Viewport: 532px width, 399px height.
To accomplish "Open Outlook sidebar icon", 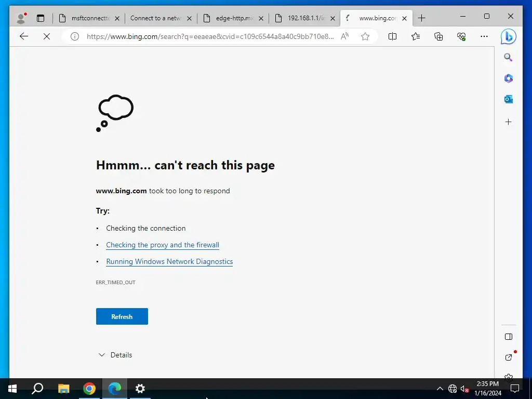I will 508,99.
